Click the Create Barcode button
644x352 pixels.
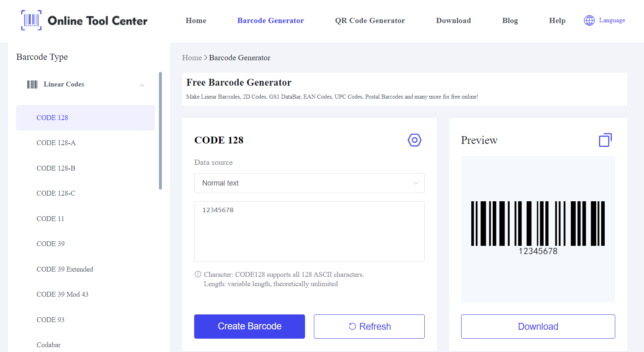(250, 327)
